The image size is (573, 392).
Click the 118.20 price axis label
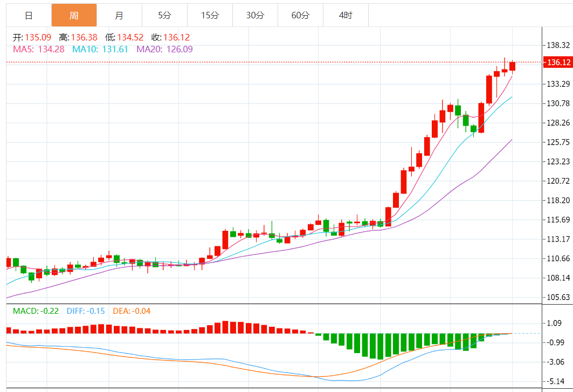point(558,201)
